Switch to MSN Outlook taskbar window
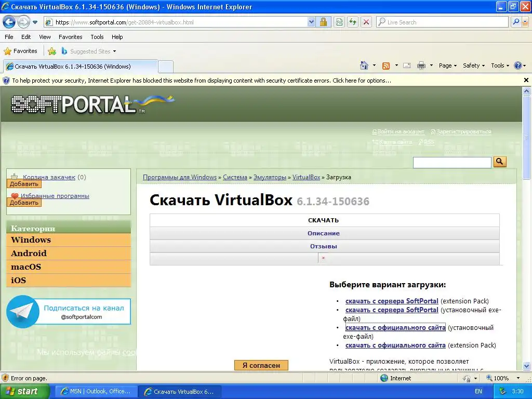The image size is (532, 399). click(96, 391)
